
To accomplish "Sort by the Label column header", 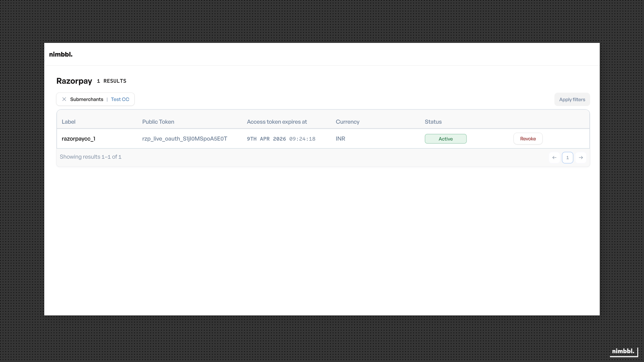I will click(68, 122).
